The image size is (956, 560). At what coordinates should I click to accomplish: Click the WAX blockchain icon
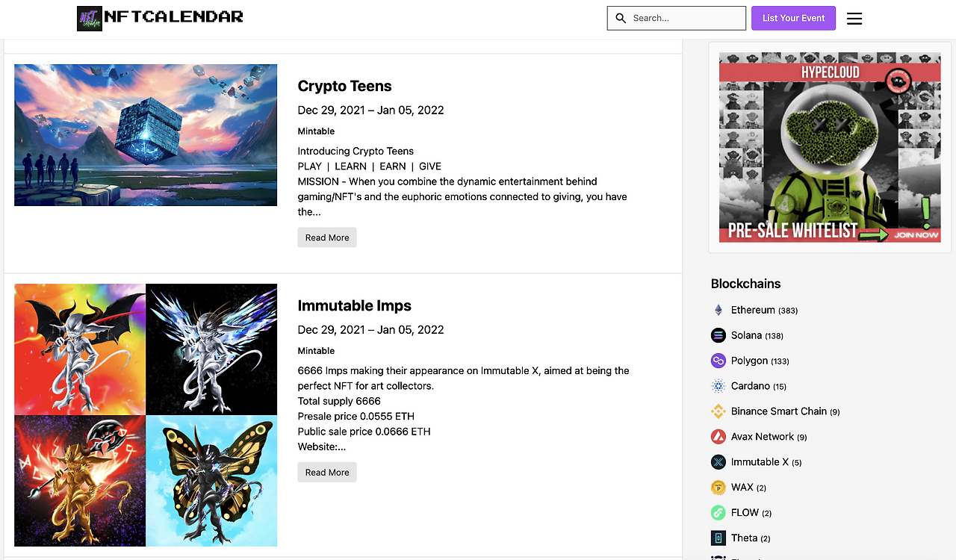click(x=718, y=488)
